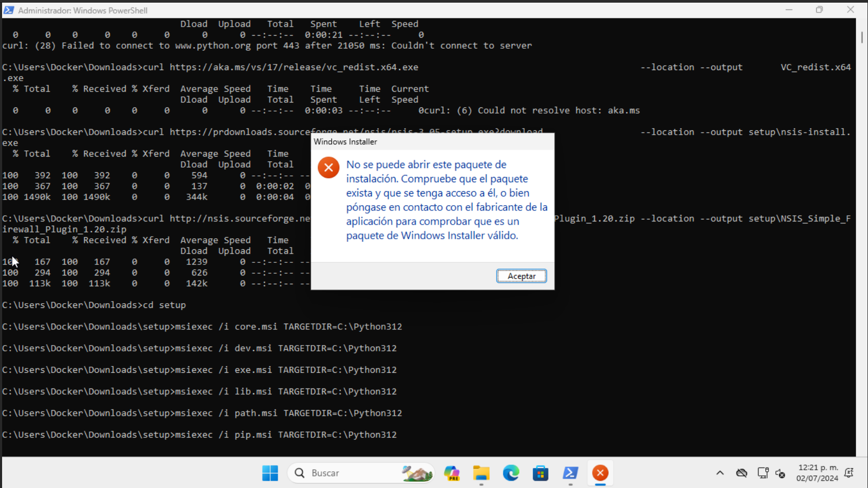Image resolution: width=868 pixels, height=488 pixels.
Task: Close the PowerShell window
Action: click(850, 10)
